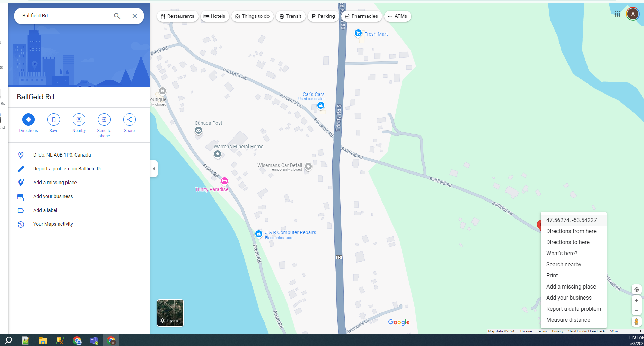Zoom out on the map

click(636, 310)
